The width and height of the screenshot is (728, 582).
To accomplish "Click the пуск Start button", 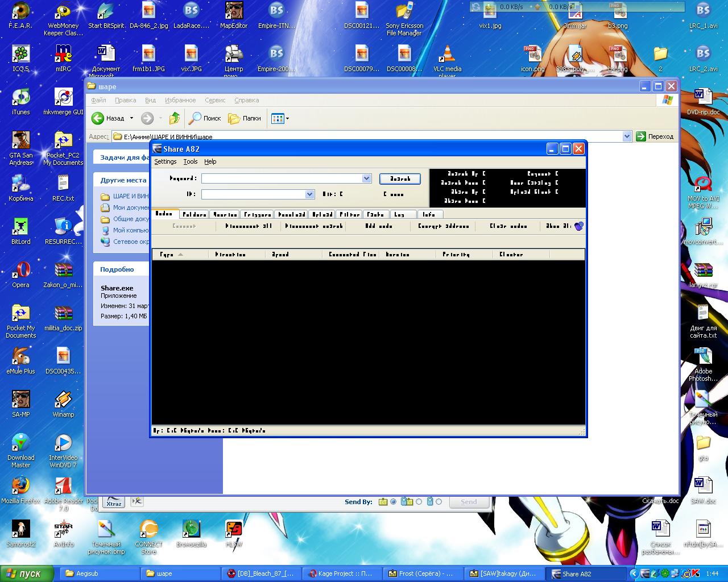I will tap(27, 573).
